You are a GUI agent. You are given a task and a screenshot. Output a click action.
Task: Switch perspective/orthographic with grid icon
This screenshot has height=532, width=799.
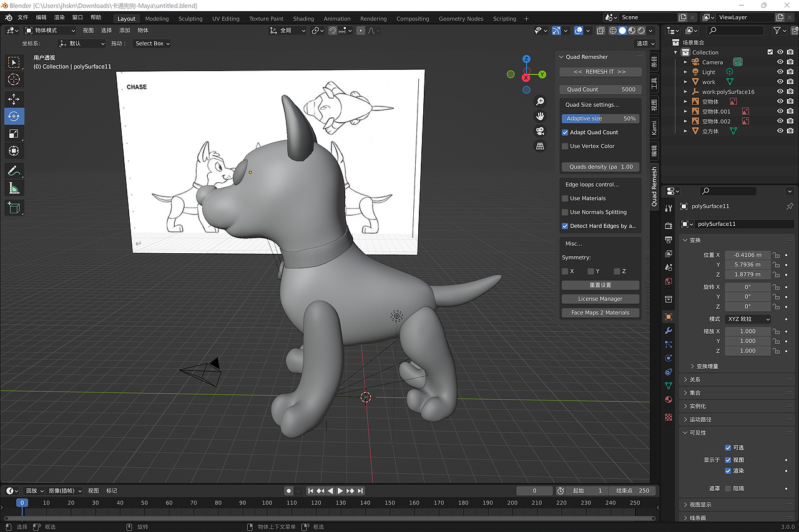pyautogui.click(x=541, y=146)
